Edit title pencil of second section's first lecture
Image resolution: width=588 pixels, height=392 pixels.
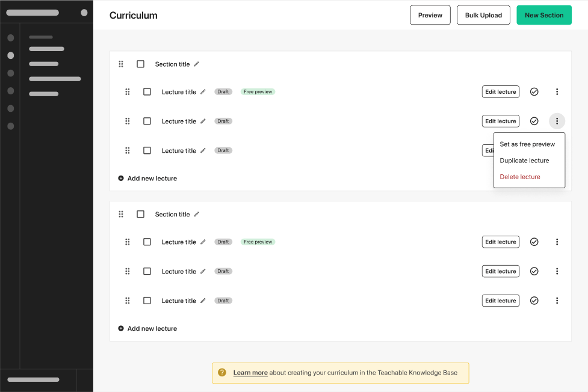[203, 242]
